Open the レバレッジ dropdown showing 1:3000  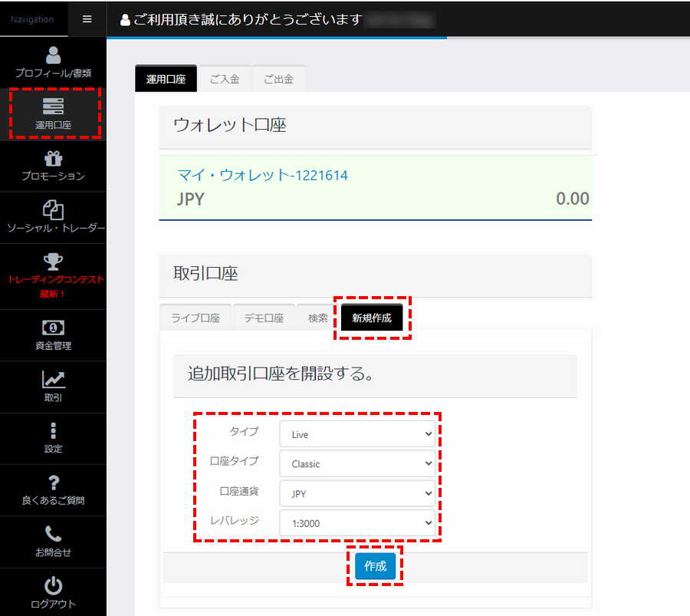point(357,523)
